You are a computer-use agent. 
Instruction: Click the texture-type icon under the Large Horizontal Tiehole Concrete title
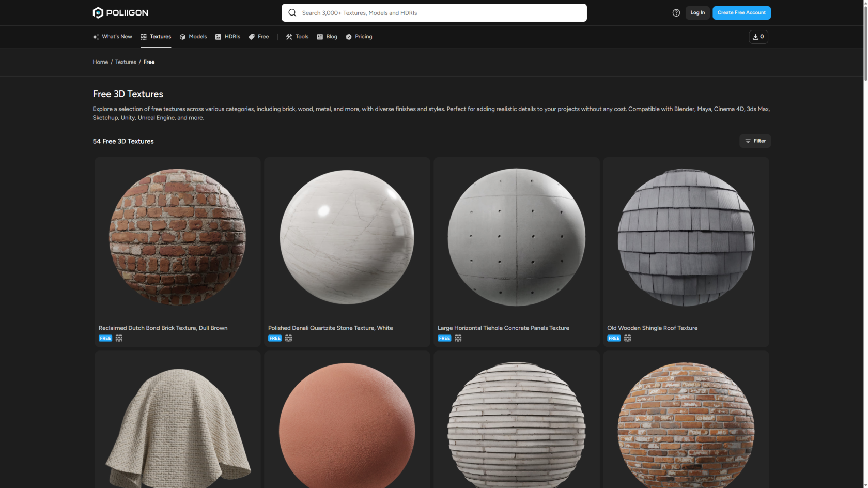(x=458, y=338)
